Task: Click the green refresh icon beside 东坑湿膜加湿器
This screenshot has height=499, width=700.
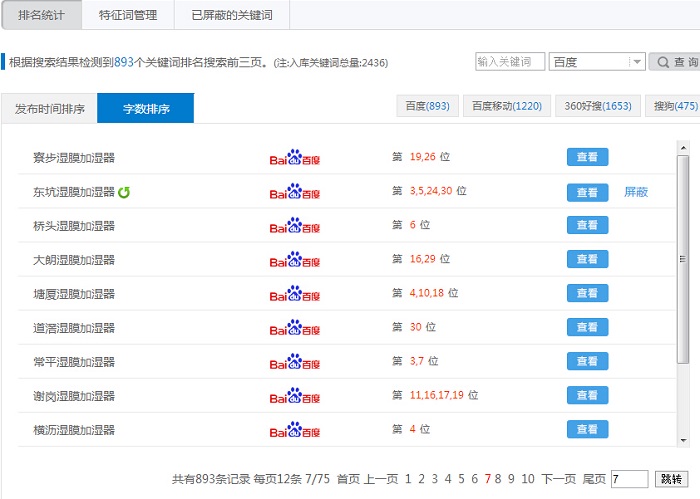Action: tap(124, 192)
